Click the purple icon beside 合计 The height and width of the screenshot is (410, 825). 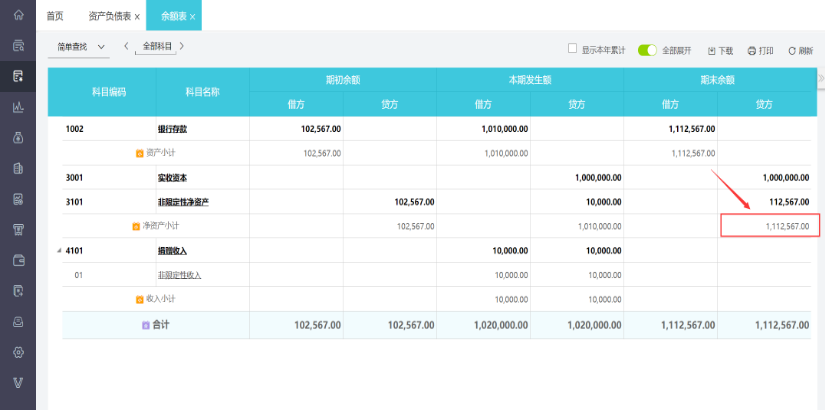click(x=146, y=326)
